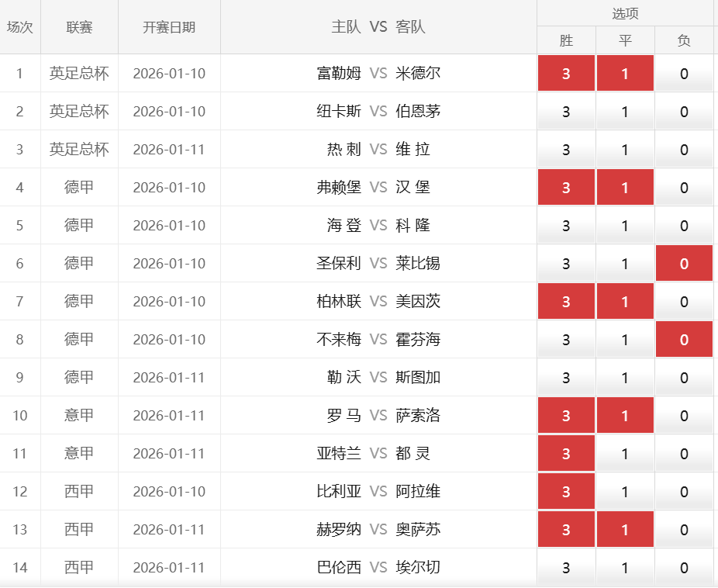Click the 负 column header
This screenshot has width=718, height=588.
[684, 40]
